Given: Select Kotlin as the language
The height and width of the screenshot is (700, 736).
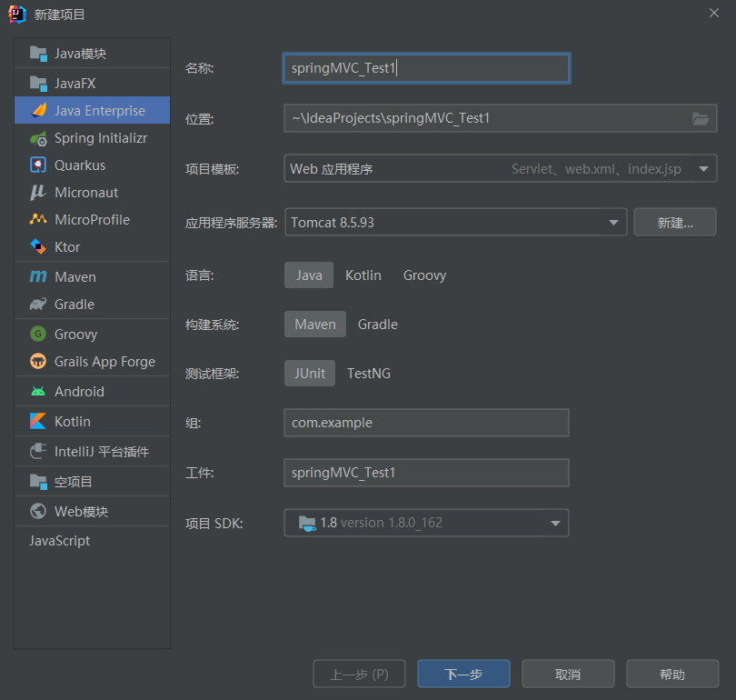Looking at the screenshot, I should pyautogui.click(x=363, y=275).
